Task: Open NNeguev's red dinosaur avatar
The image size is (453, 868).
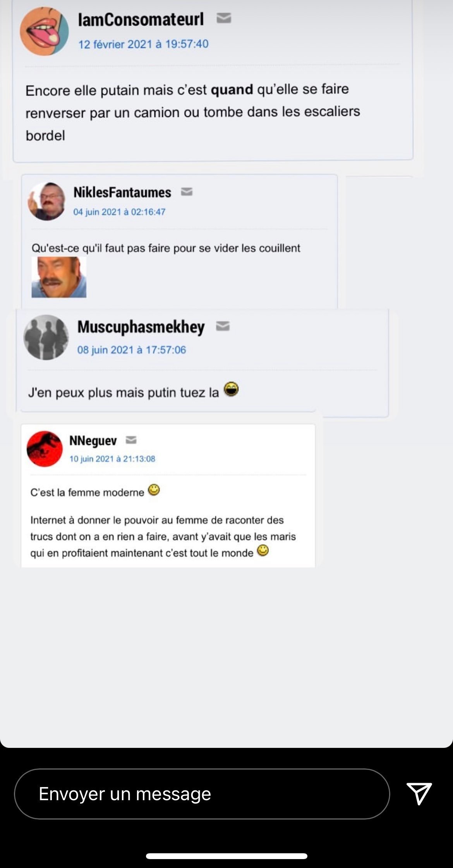Action: tap(45, 449)
